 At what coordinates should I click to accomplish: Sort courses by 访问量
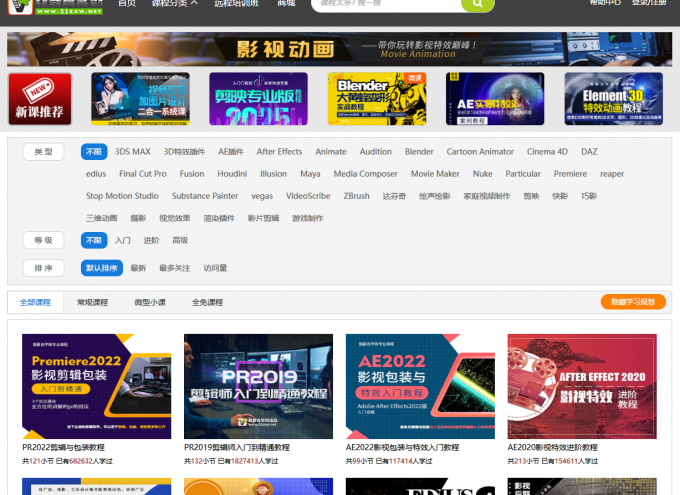(216, 268)
